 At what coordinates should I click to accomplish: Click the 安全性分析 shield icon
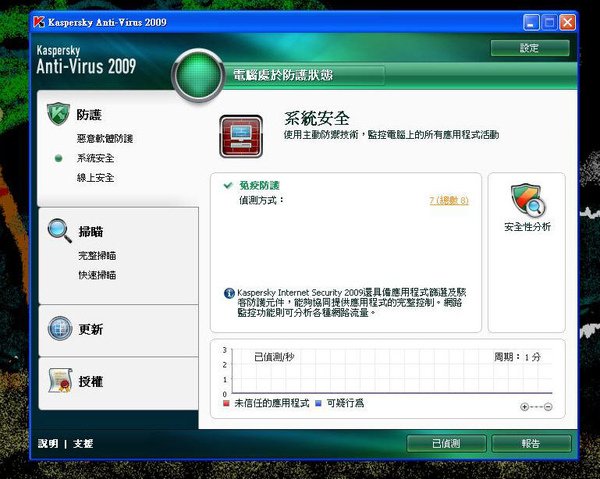tap(528, 200)
